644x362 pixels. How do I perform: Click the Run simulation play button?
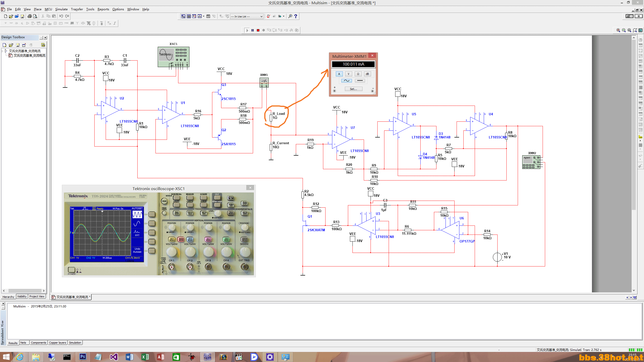coord(247,30)
